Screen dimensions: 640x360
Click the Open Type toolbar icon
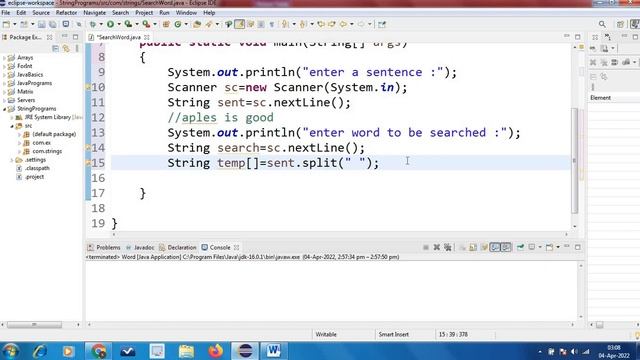click(x=197, y=24)
